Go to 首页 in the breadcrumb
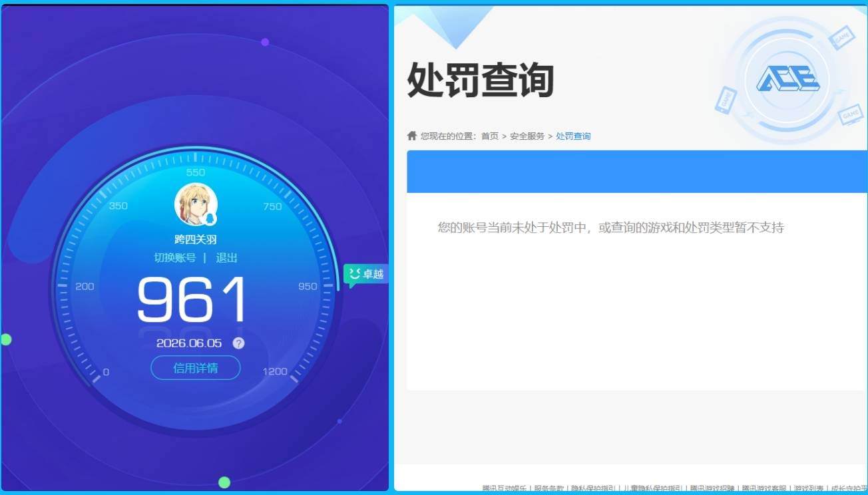 (x=490, y=136)
